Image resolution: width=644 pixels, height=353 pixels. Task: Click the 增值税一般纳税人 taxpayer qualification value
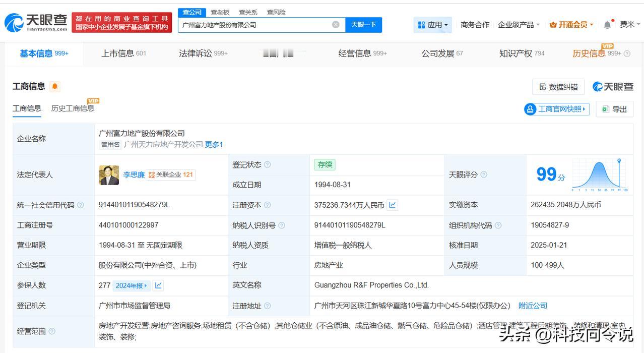pos(343,245)
